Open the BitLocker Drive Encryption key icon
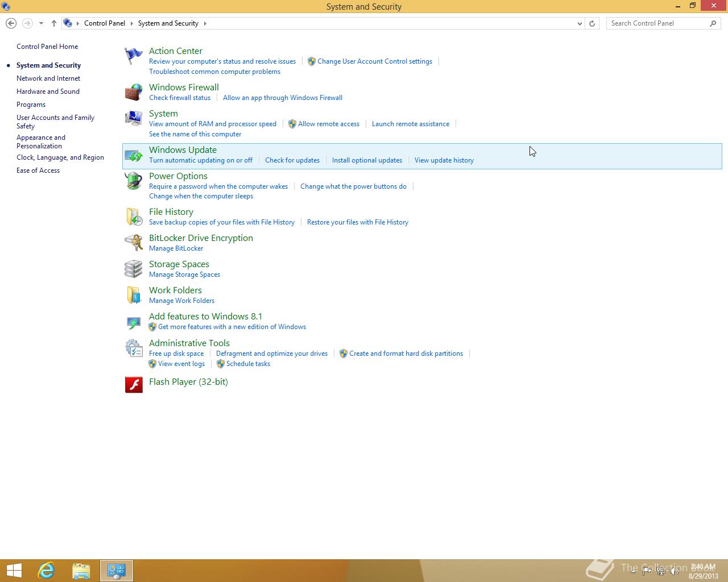The height and width of the screenshot is (582, 728). click(x=134, y=243)
